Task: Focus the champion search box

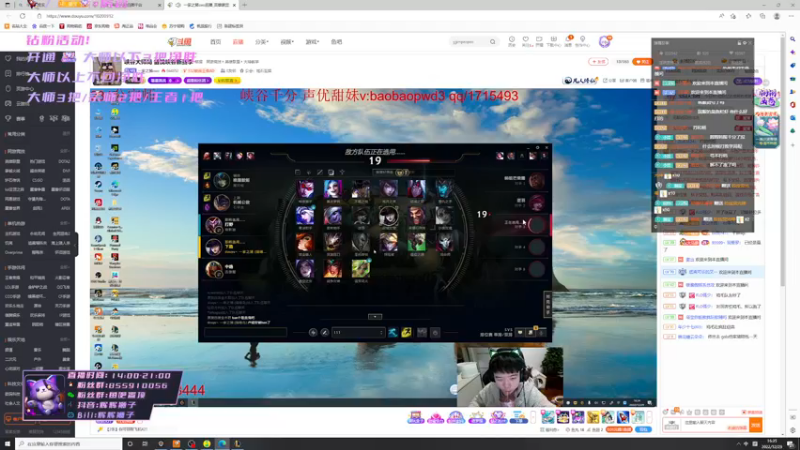Action: (x=413, y=172)
